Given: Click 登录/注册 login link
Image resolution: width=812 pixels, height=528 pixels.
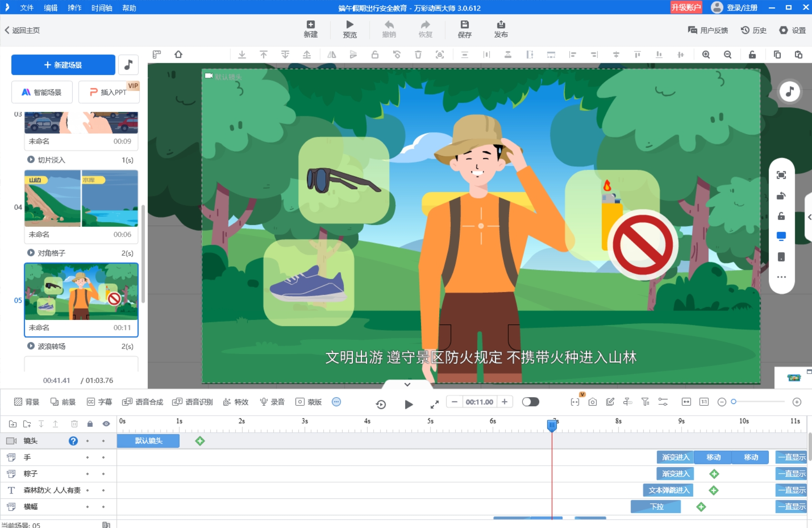Looking at the screenshot, I should (x=742, y=8).
